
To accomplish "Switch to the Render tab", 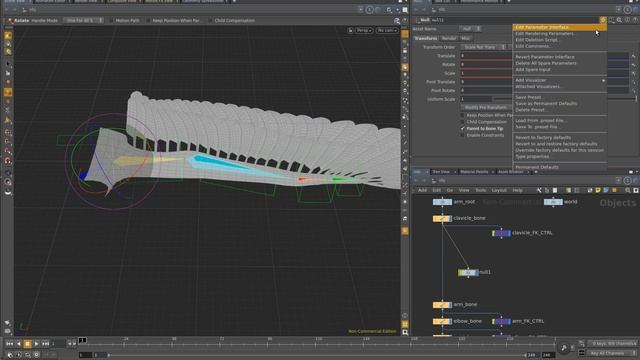I will (449, 38).
